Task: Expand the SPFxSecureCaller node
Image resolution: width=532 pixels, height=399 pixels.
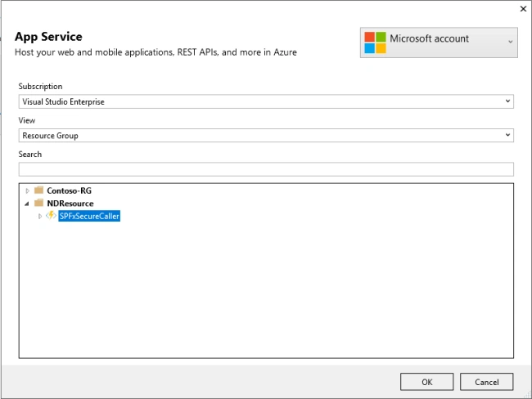Action: (40, 216)
